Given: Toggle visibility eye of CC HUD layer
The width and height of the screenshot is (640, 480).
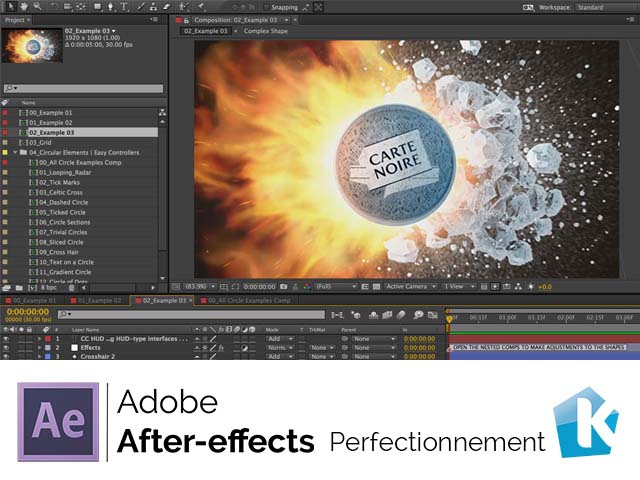Looking at the screenshot, I should (6, 339).
